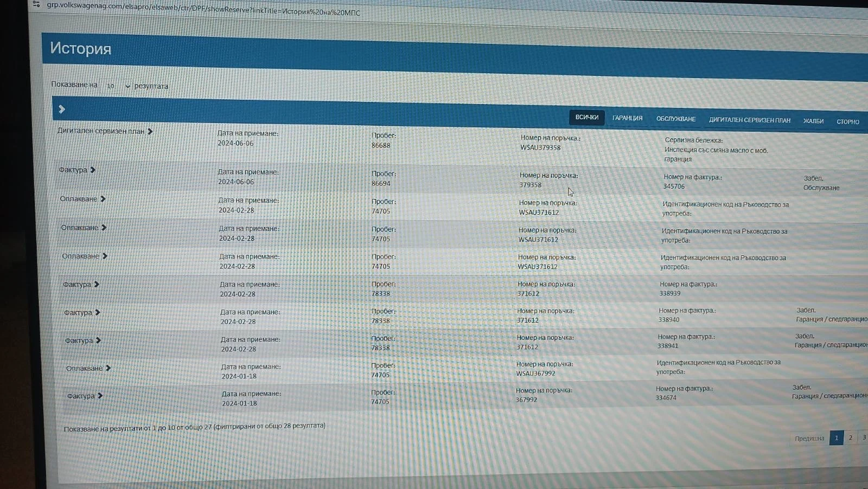Click invoice number 345706
Viewport: 868px width, 489px height.
coord(674,186)
